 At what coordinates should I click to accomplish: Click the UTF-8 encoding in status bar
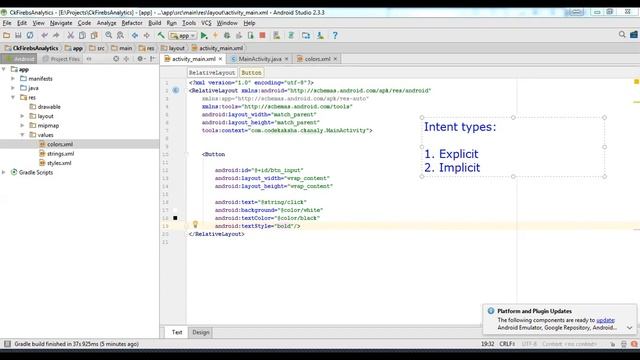(529, 344)
